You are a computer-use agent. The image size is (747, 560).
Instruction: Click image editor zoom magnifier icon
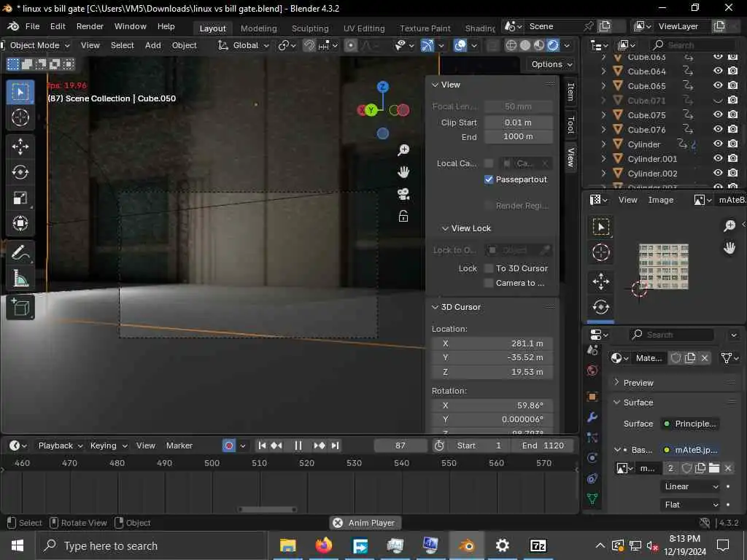[x=729, y=226]
